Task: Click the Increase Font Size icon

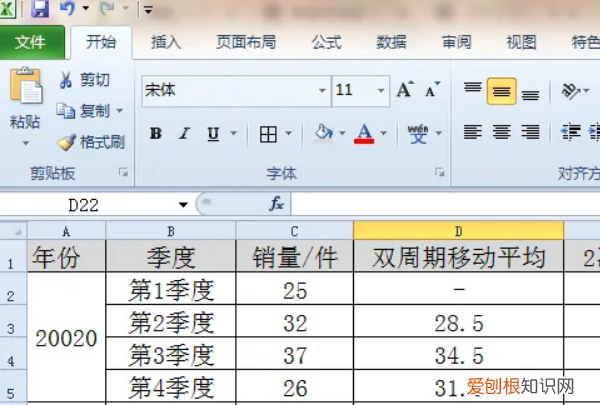Action: [x=406, y=90]
